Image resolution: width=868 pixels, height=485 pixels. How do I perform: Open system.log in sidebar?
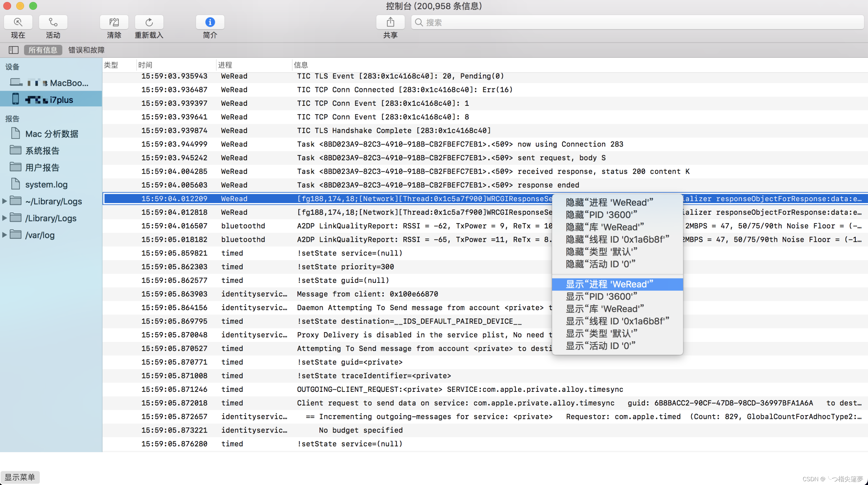(51, 184)
